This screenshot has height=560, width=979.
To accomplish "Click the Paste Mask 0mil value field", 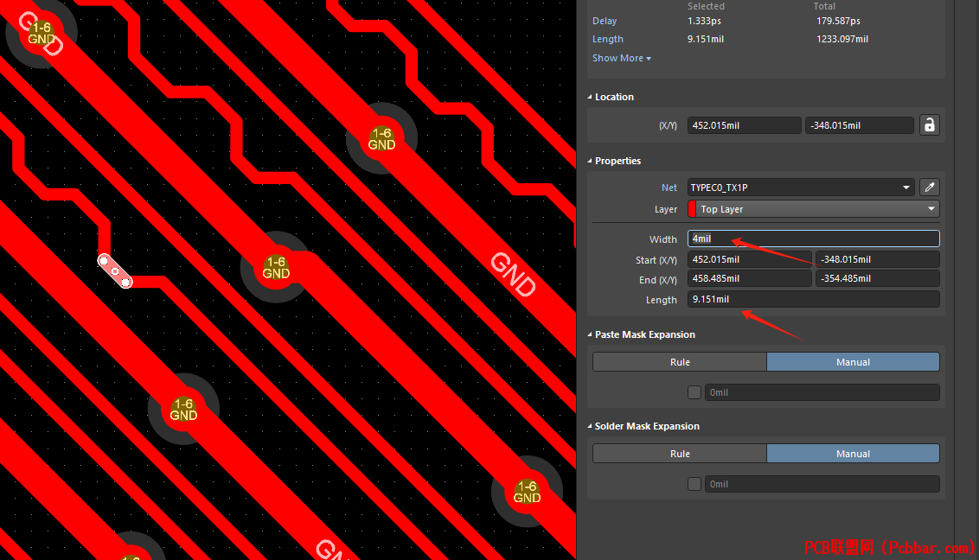I will point(822,392).
